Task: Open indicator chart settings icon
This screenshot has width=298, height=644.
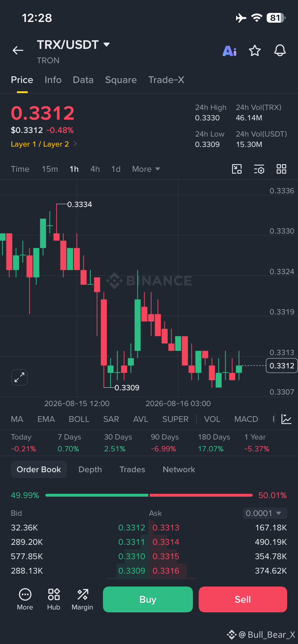Action: (286, 419)
